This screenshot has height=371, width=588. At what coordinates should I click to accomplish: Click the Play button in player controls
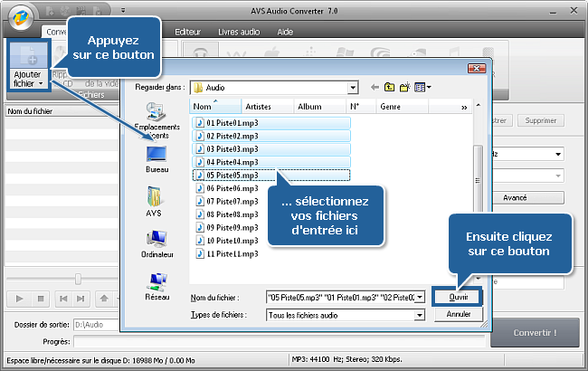(19, 299)
